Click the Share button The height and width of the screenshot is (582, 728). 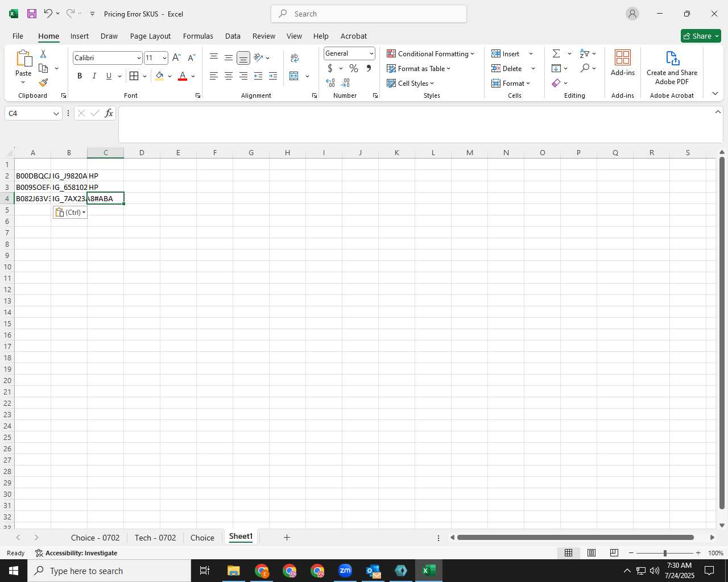point(701,36)
